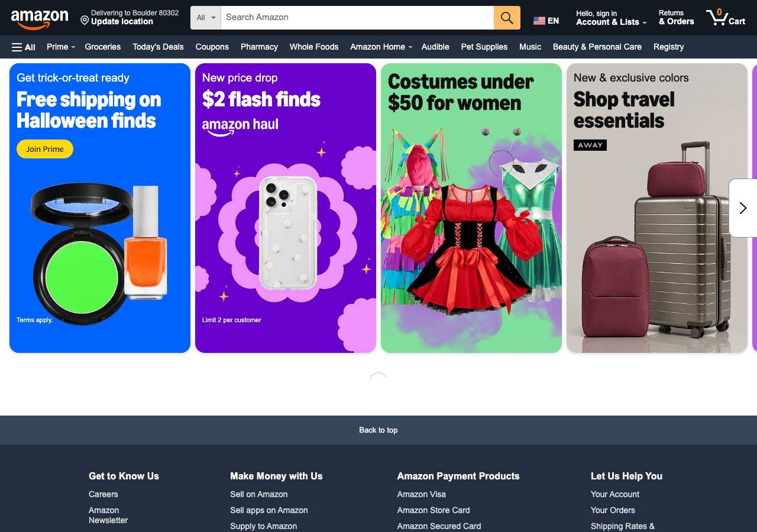The width and height of the screenshot is (757, 532).
Task: Open Music nav item
Action: point(530,47)
